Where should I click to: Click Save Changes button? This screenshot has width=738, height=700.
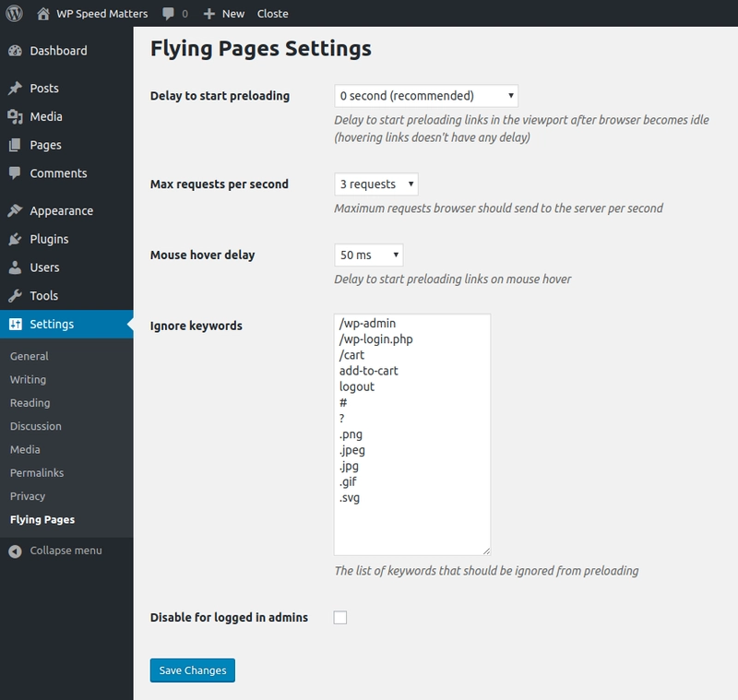coord(193,670)
